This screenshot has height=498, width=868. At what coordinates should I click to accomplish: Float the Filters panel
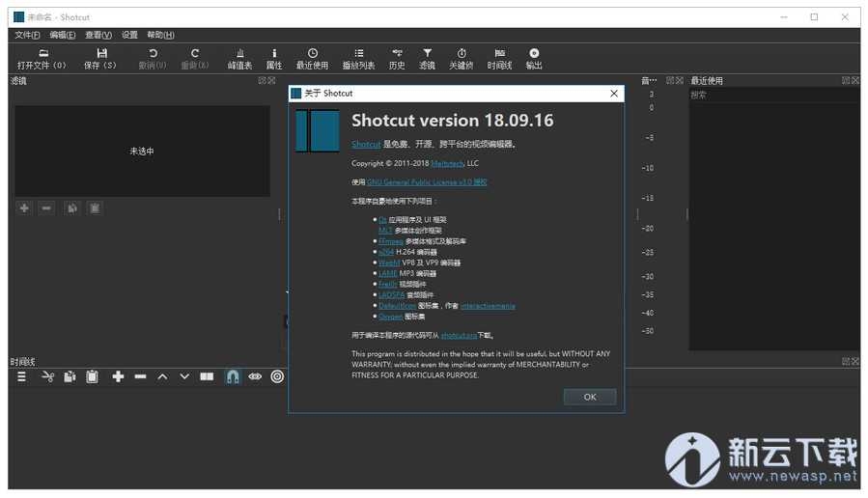pyautogui.click(x=263, y=81)
